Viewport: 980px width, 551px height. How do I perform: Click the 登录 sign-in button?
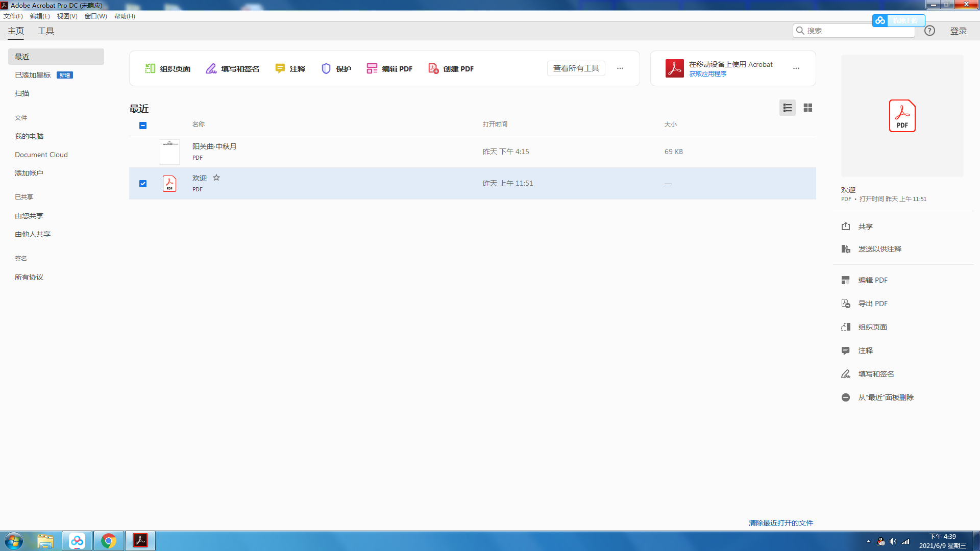click(958, 31)
